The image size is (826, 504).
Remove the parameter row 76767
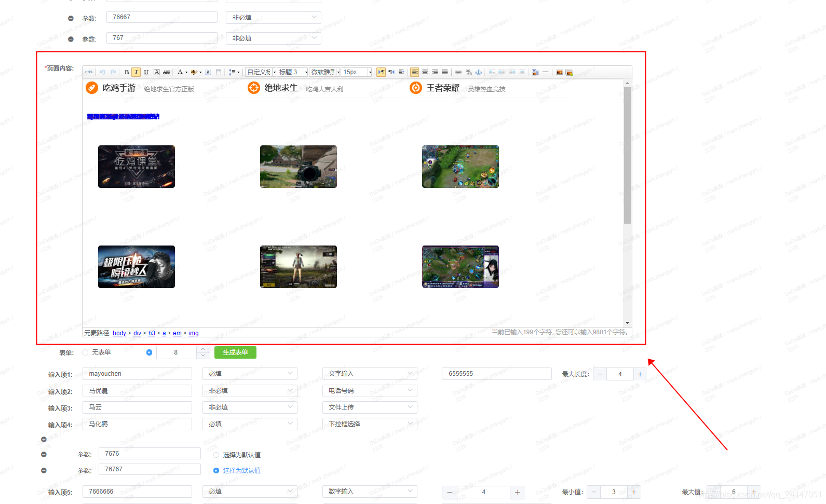[x=44, y=470]
